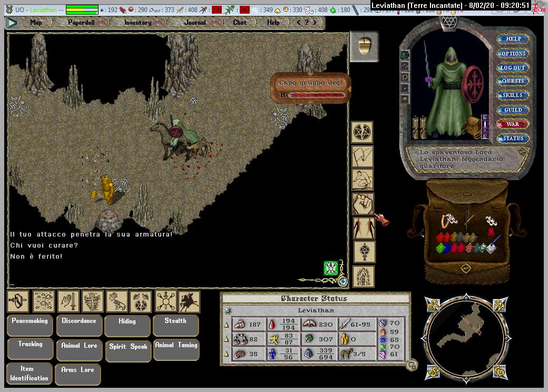Click the crouching figure spell icon
This screenshot has height=392, width=548.
pos(362,180)
